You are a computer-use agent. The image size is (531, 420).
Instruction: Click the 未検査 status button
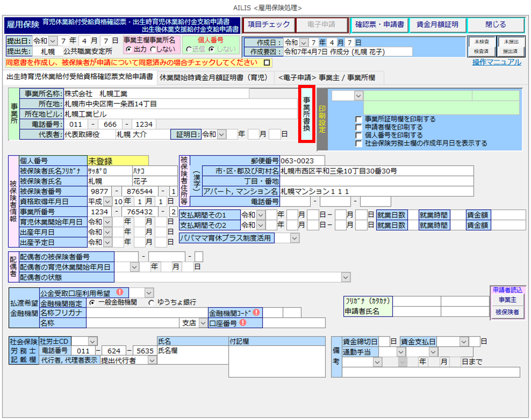[481, 42]
